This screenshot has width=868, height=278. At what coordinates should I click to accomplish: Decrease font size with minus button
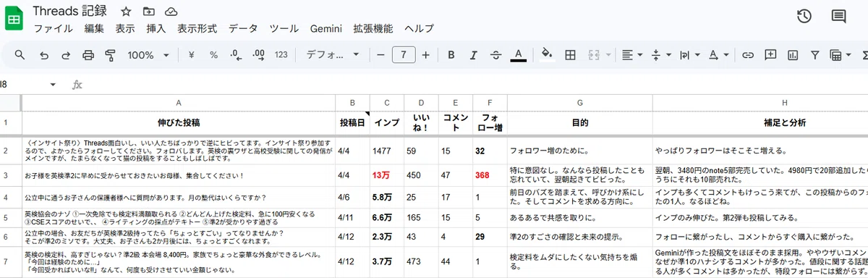(x=380, y=55)
